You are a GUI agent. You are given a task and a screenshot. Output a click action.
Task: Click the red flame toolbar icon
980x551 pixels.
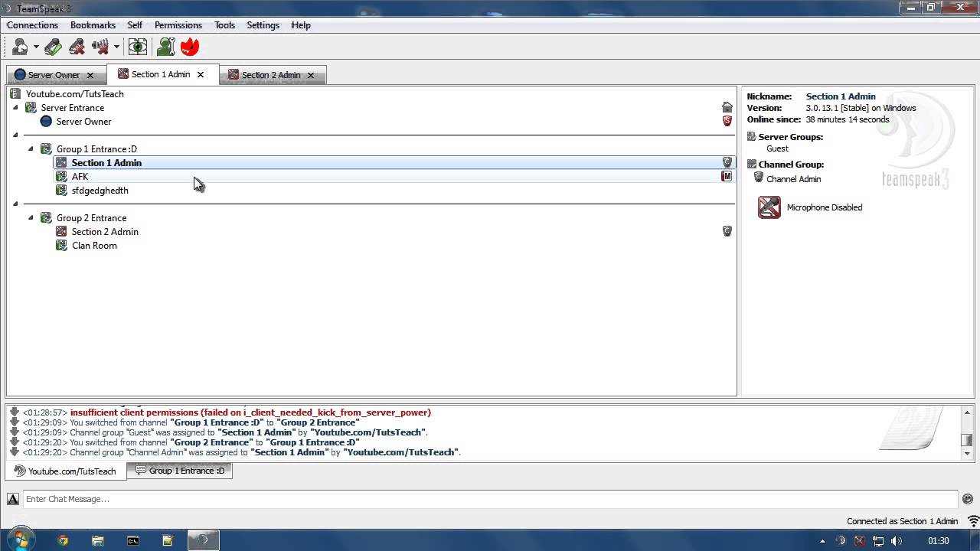189,47
